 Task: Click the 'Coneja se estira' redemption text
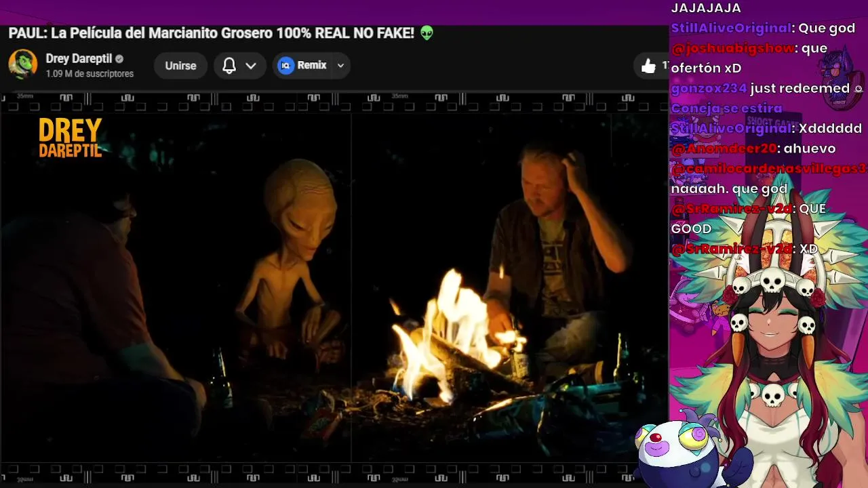click(726, 108)
